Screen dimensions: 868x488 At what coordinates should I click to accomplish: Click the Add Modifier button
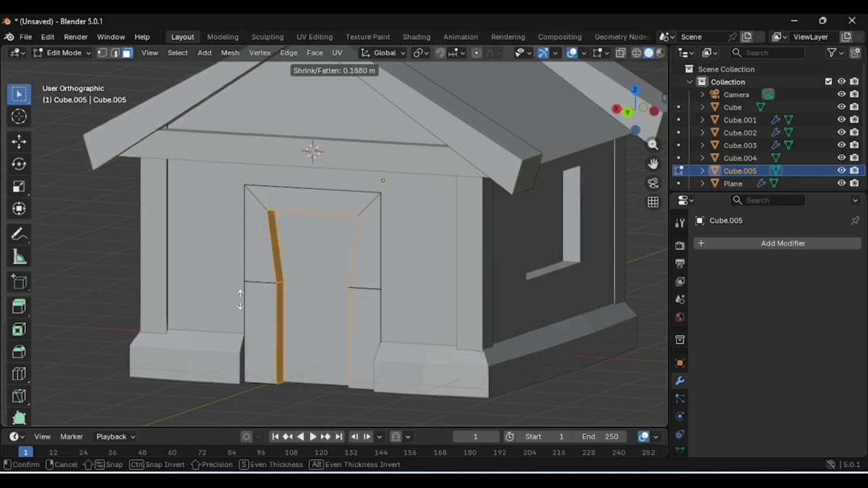[x=777, y=243]
